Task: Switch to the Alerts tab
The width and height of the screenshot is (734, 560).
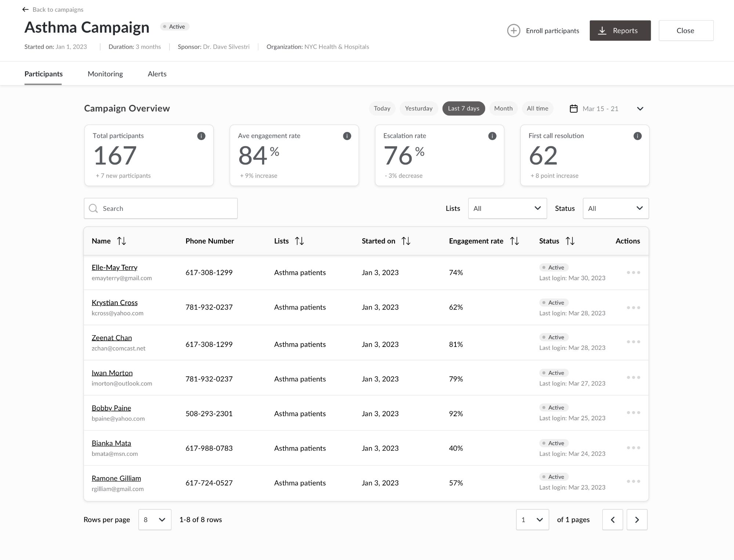Action: tap(157, 74)
